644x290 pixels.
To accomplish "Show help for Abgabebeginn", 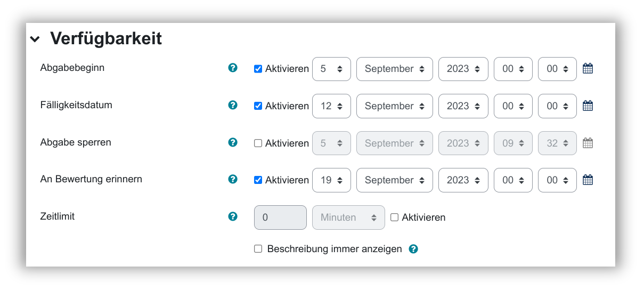I will click(x=233, y=68).
